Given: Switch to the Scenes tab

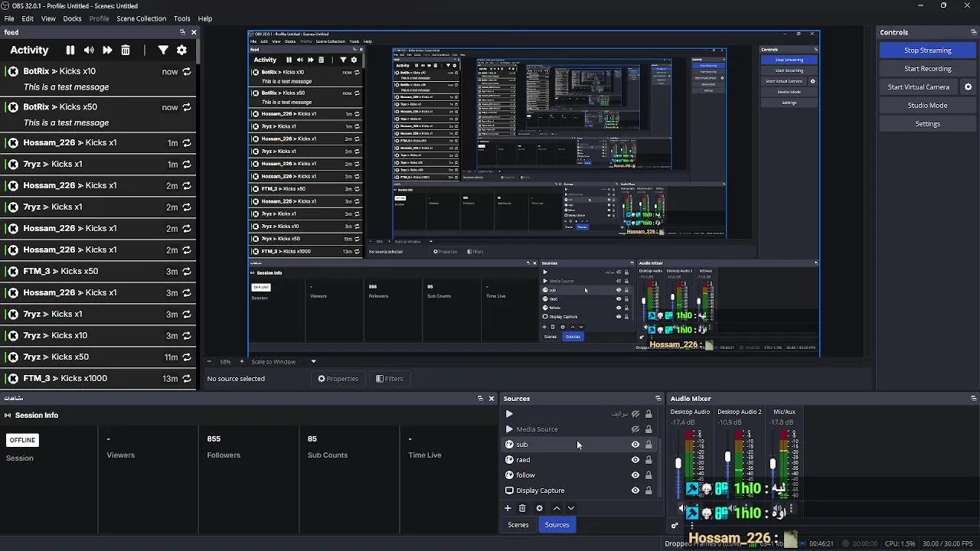Looking at the screenshot, I should point(518,525).
